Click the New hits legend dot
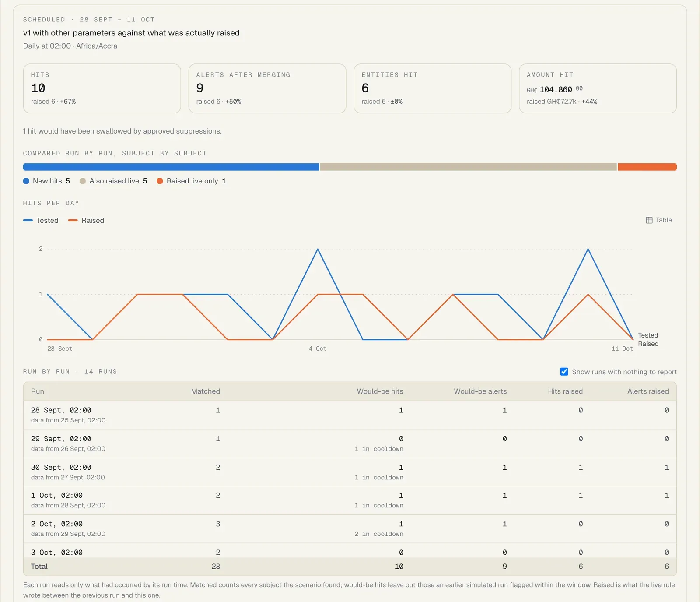Screen dimensions: 700x602 [26, 181]
